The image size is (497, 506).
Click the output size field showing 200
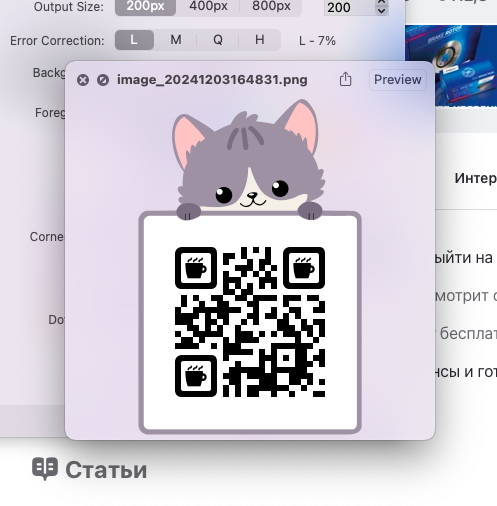tap(349, 7)
